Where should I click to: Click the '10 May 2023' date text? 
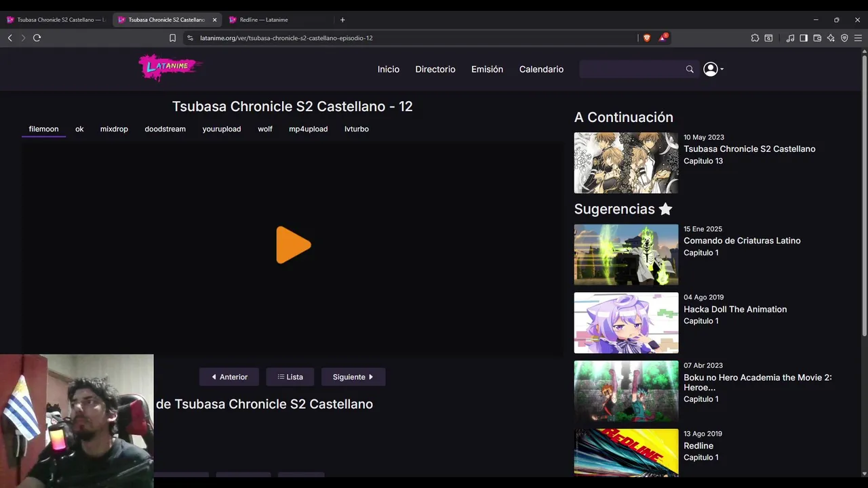pyautogui.click(x=704, y=138)
